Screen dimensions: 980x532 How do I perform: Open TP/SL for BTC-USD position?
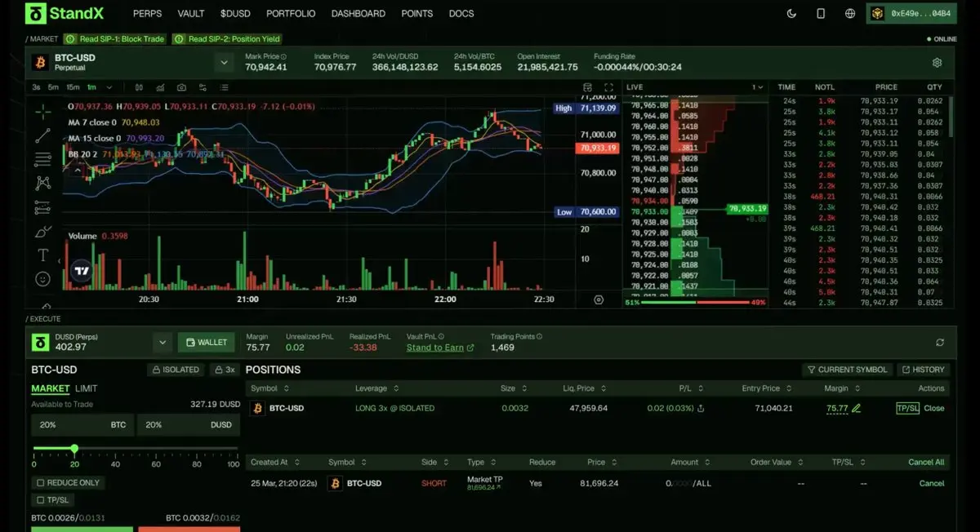907,408
